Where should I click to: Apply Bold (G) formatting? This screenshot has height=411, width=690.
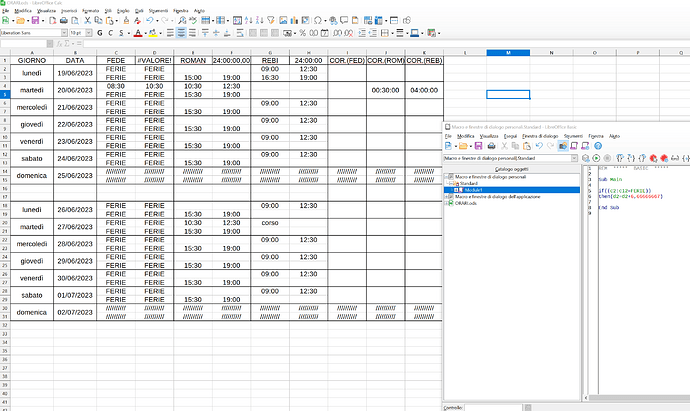(100, 33)
